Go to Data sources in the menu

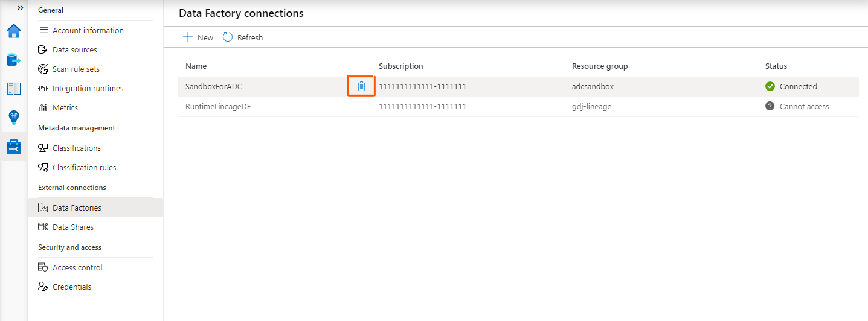[x=74, y=49]
